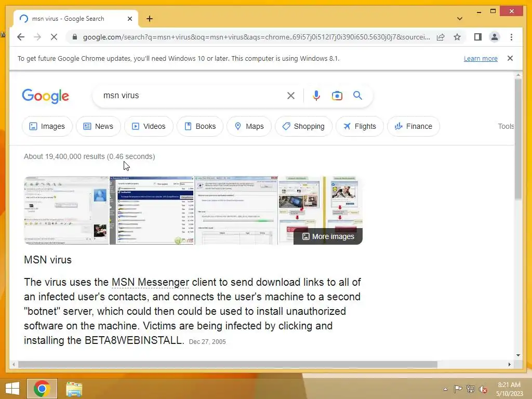Open a new tab with the plus button
The height and width of the screenshot is (399, 532).
(150, 19)
